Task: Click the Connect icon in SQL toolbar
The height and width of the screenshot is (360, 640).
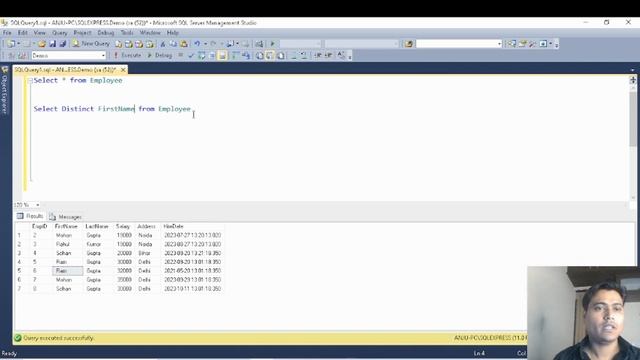Action: (11, 56)
